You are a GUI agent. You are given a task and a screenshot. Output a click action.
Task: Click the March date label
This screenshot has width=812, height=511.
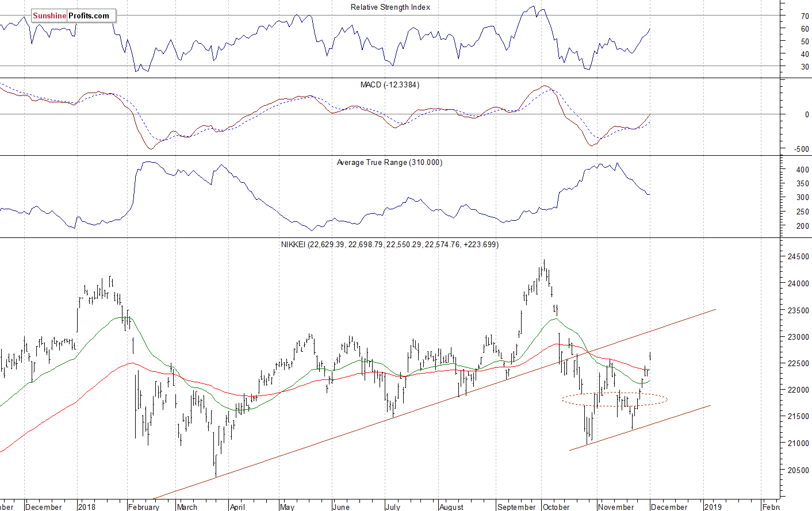click(x=187, y=507)
